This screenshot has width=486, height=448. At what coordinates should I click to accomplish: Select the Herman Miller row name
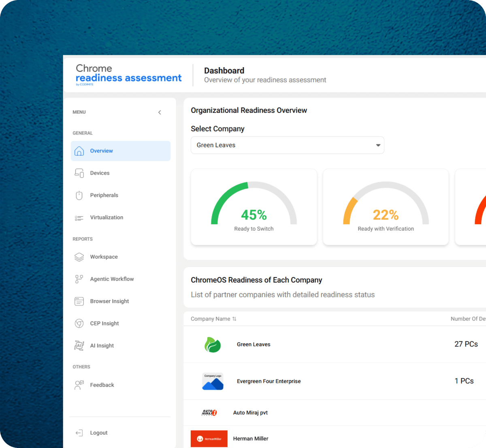click(251, 439)
